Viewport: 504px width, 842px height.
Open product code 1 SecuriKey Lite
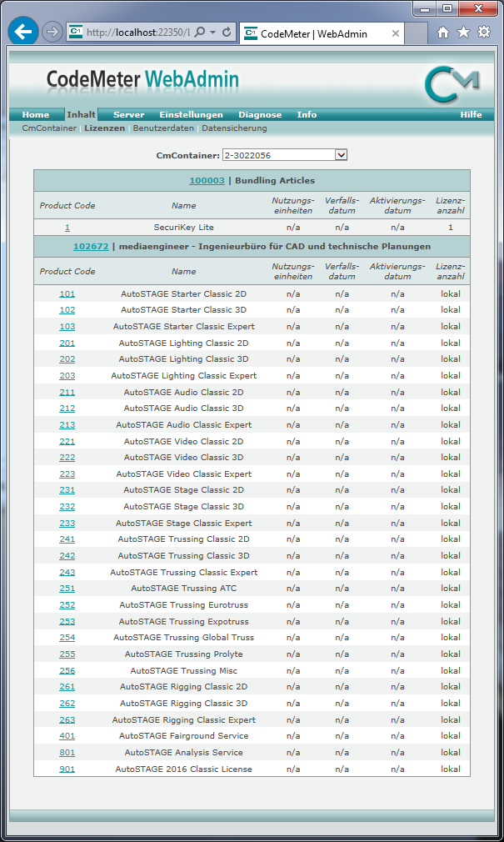coord(67,227)
